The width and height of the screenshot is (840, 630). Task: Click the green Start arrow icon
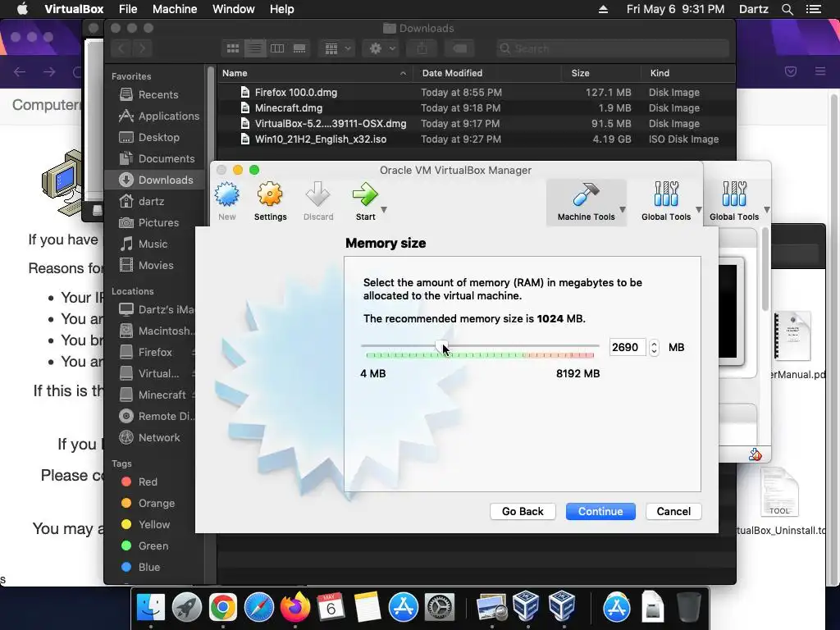point(365,194)
